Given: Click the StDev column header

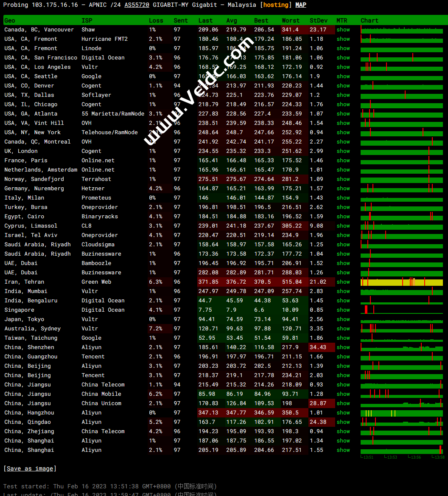Looking at the screenshot, I should pyautogui.click(x=318, y=20).
